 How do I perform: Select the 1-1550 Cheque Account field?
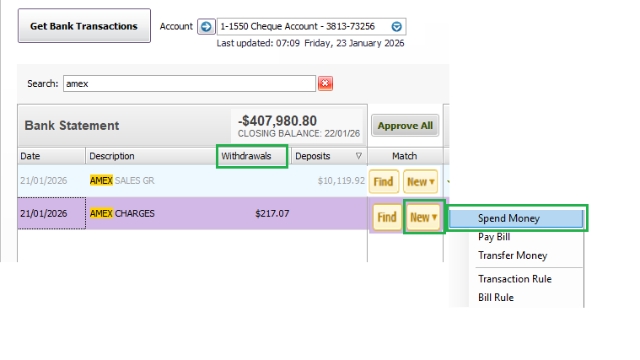(x=311, y=27)
